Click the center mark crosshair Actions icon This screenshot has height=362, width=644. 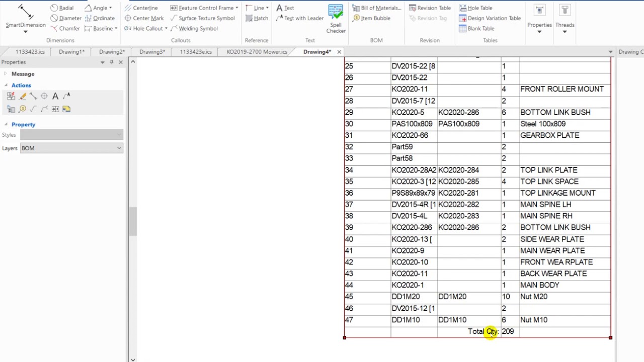tap(44, 96)
